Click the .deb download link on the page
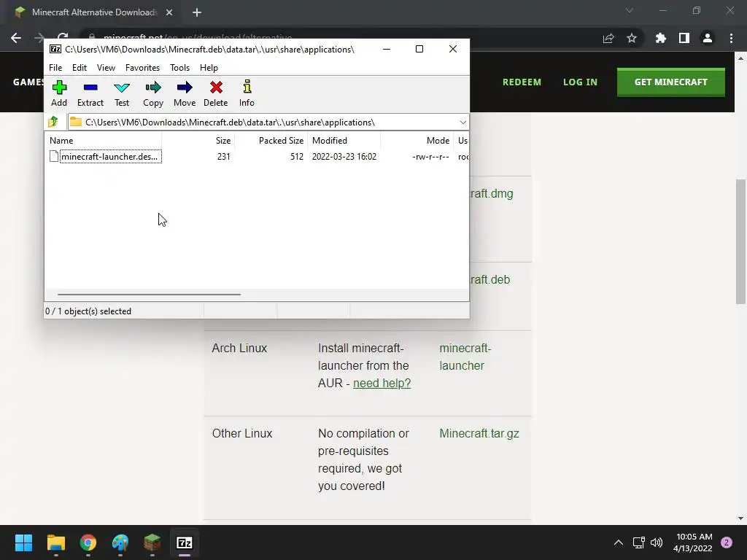This screenshot has height=560, width=747. pos(490,279)
